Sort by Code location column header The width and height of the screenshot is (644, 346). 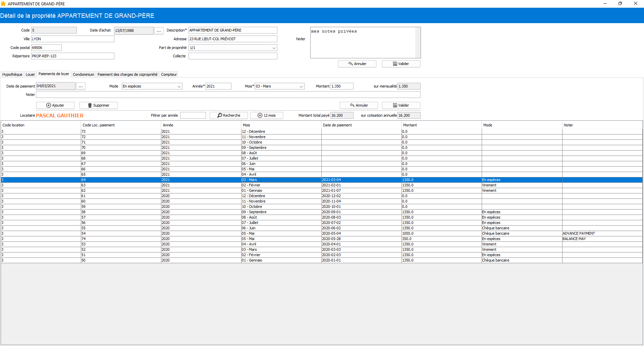(41, 125)
